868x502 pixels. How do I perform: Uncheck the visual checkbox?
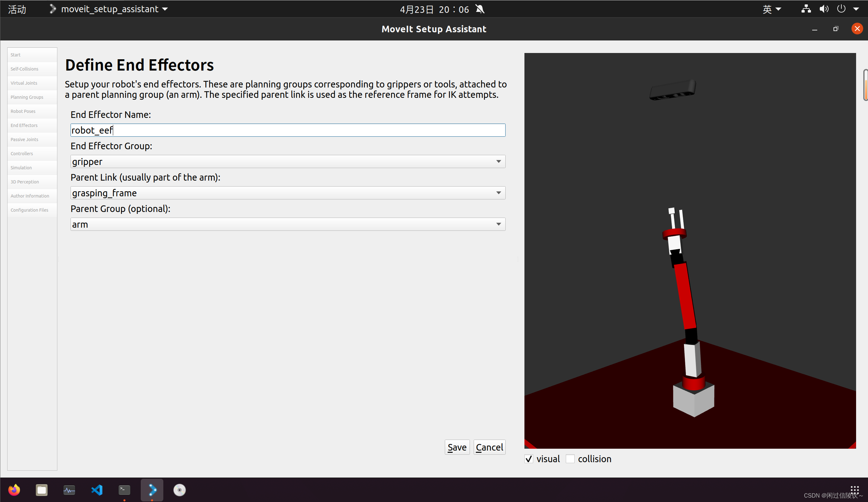529,459
